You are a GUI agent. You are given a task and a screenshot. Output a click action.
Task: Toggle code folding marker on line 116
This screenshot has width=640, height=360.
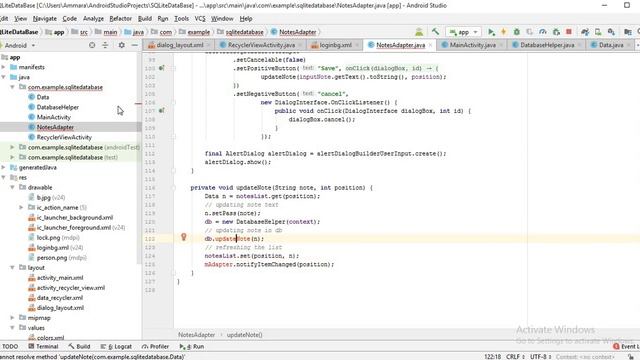(x=173, y=188)
